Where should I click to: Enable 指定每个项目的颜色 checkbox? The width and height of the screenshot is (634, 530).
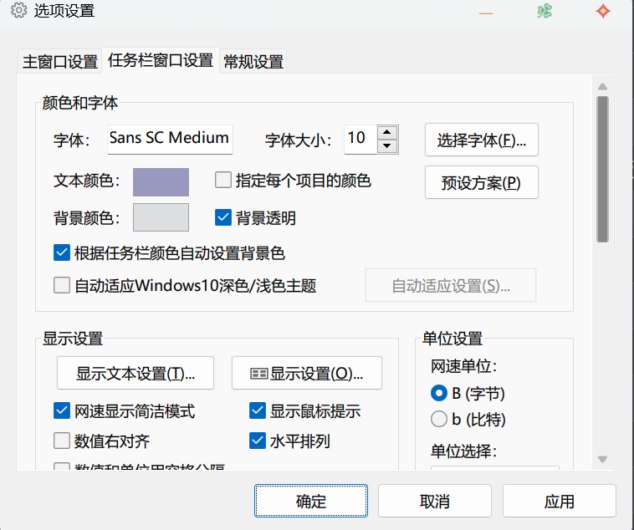coord(224,181)
